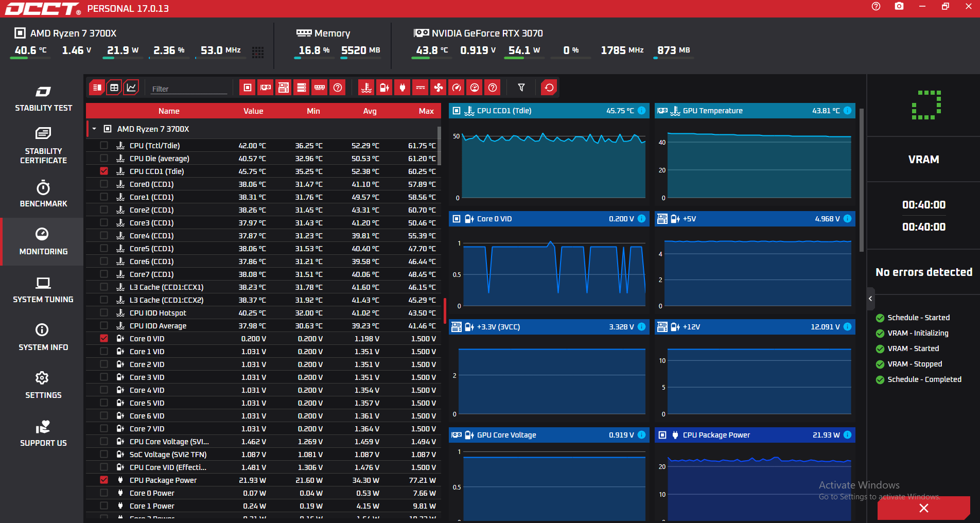Open the System Info section
The height and width of the screenshot is (523, 980).
tap(43, 337)
